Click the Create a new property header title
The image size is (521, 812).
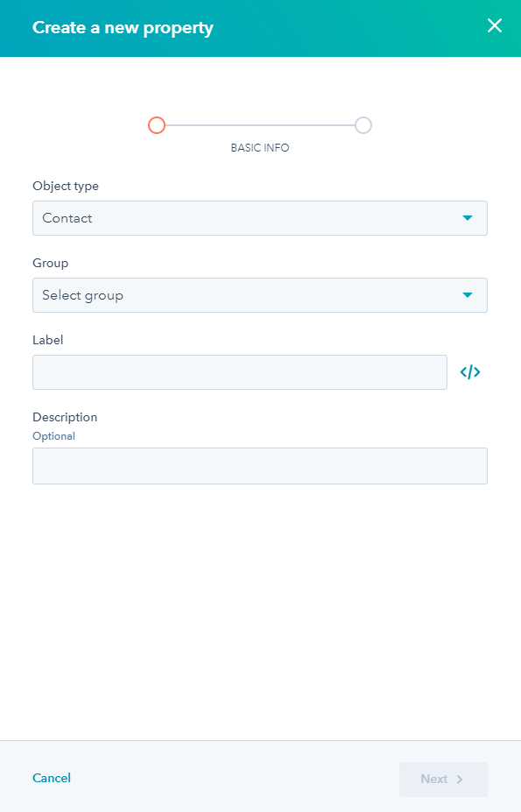(x=123, y=28)
